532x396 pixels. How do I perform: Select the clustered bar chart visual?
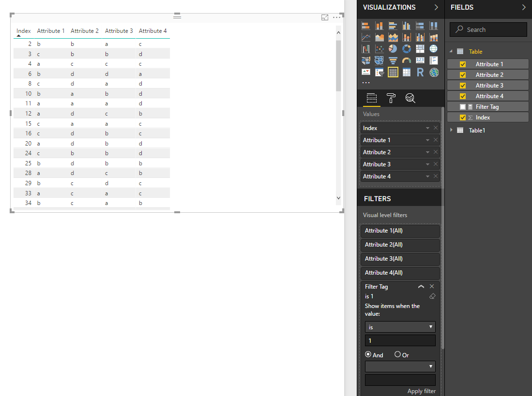pyautogui.click(x=393, y=26)
